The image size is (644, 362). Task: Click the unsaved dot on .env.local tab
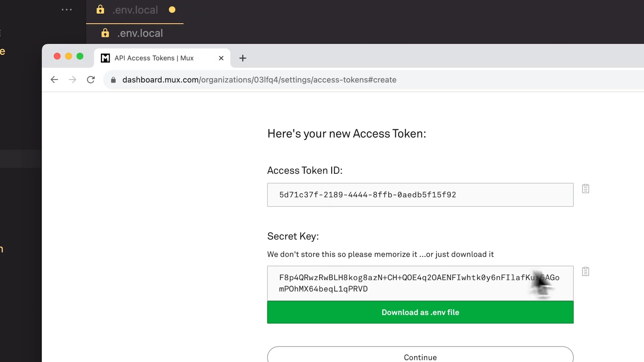(172, 10)
